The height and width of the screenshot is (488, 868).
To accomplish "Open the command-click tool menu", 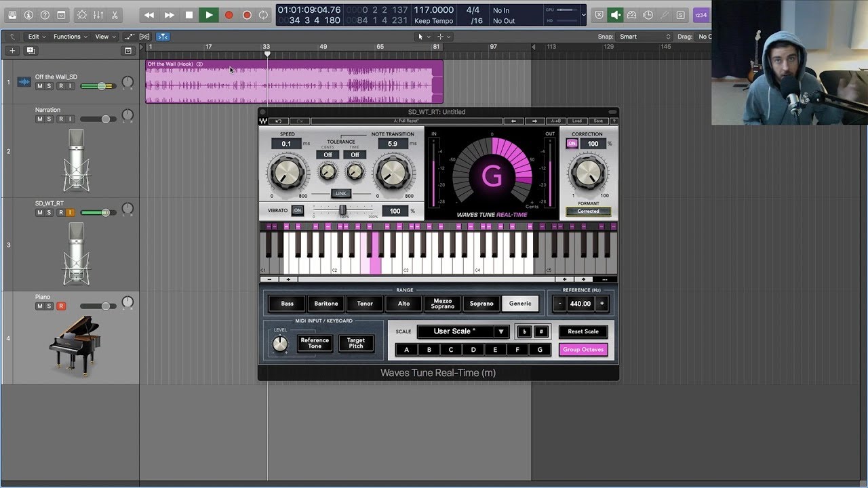I will coord(444,37).
